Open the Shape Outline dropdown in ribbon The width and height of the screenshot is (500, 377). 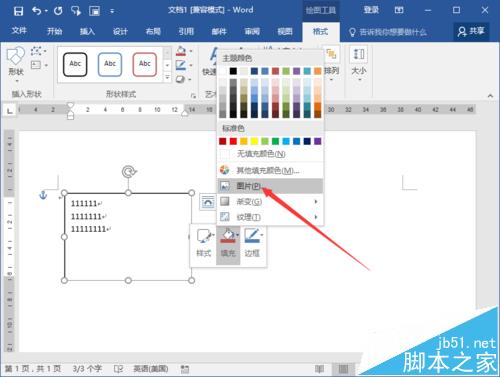pos(191,65)
